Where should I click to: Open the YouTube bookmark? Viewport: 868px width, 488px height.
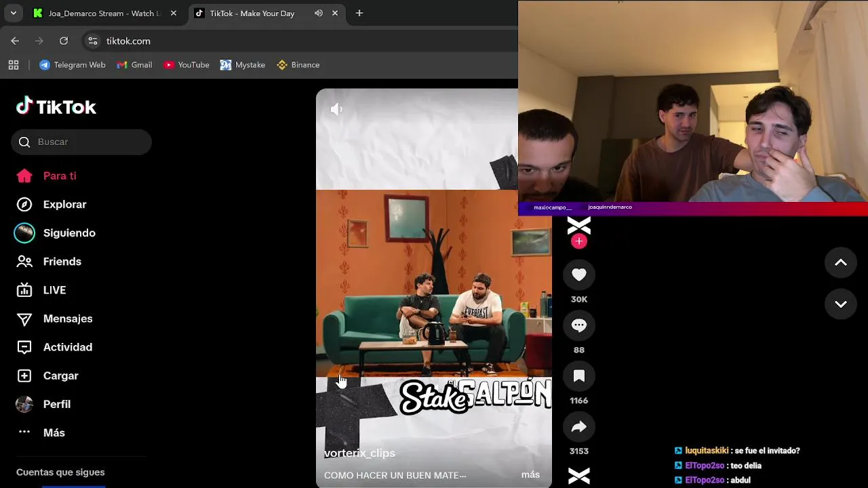coord(186,65)
